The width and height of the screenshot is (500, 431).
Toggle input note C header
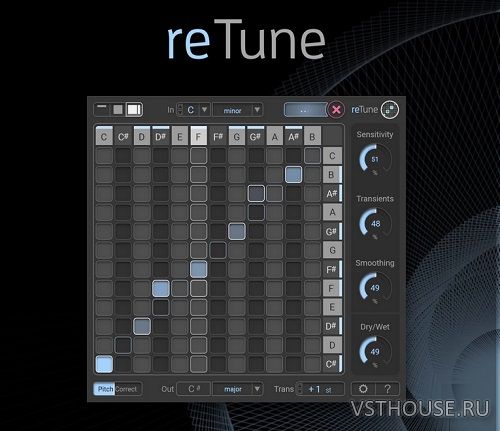click(x=104, y=136)
